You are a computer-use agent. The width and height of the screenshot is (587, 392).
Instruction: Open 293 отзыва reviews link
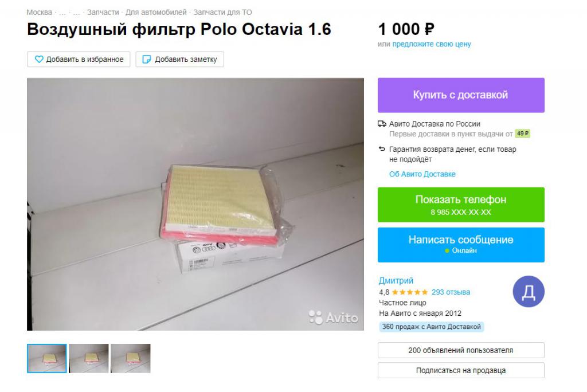[451, 292]
